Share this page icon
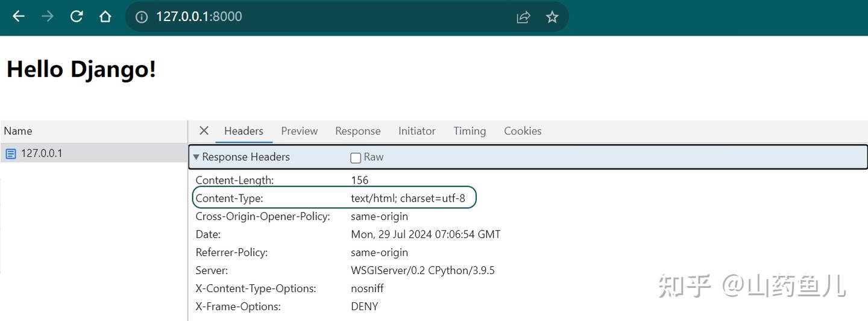Screen dimensions: 868x321 [x=523, y=17]
